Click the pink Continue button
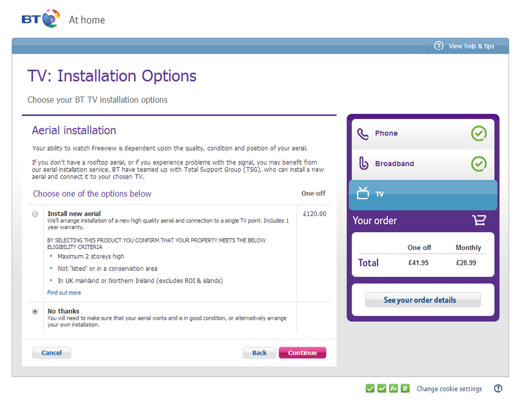The height and width of the screenshot is (407, 532). point(302,353)
